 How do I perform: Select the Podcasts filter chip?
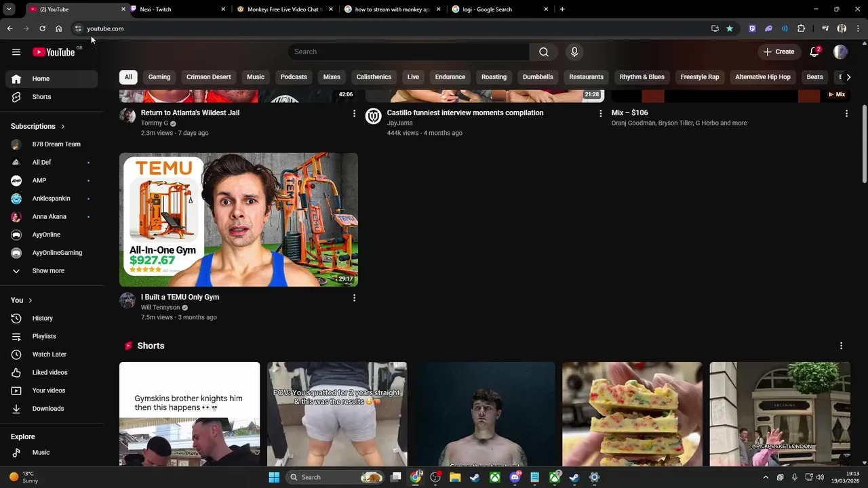click(x=294, y=77)
